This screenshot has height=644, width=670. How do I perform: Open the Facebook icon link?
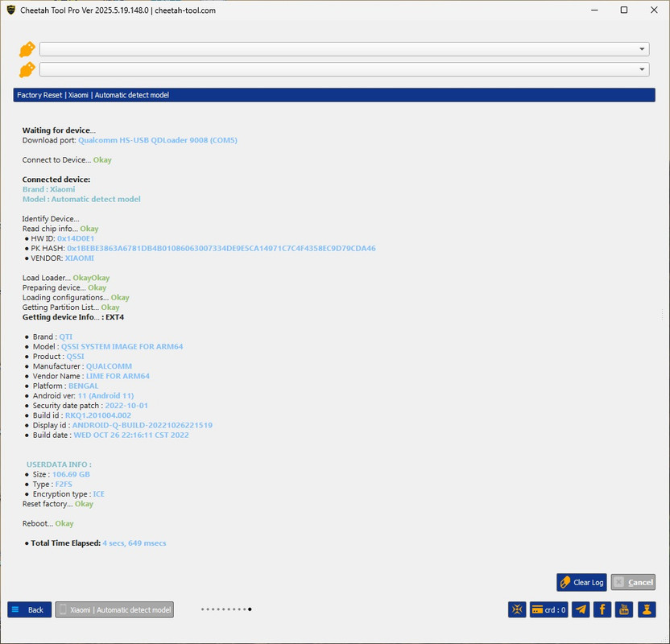pyautogui.click(x=602, y=610)
